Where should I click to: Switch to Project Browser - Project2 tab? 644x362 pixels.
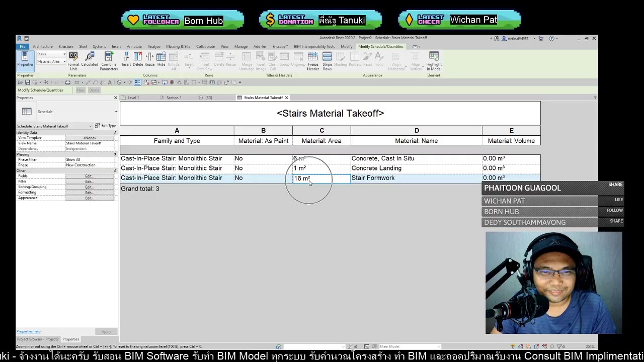coord(38,339)
